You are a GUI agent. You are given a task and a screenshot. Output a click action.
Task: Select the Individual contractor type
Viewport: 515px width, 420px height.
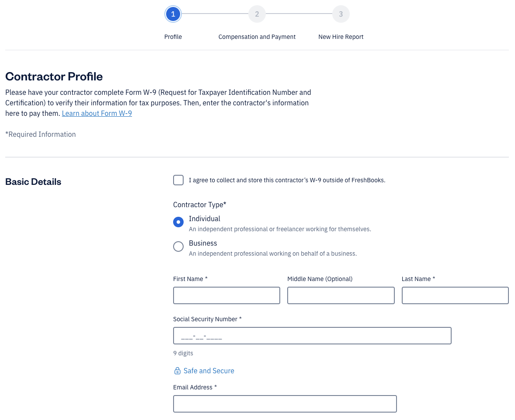[x=178, y=222]
